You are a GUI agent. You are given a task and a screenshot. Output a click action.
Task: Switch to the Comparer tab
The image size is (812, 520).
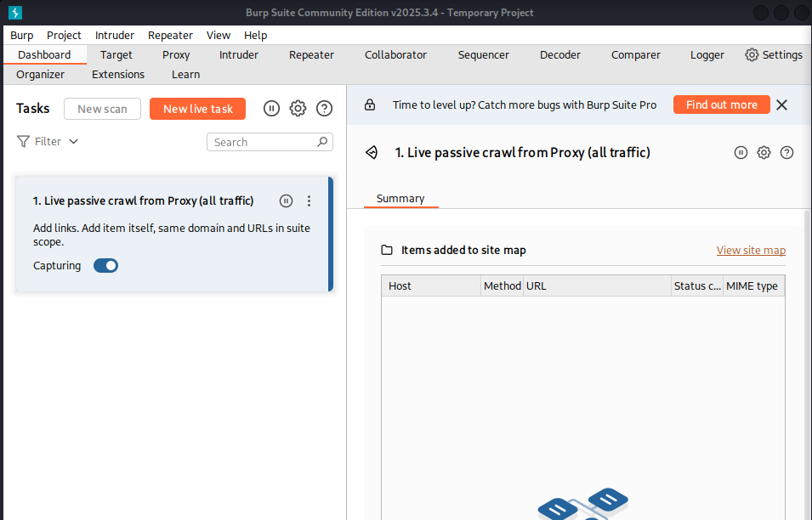[636, 55]
